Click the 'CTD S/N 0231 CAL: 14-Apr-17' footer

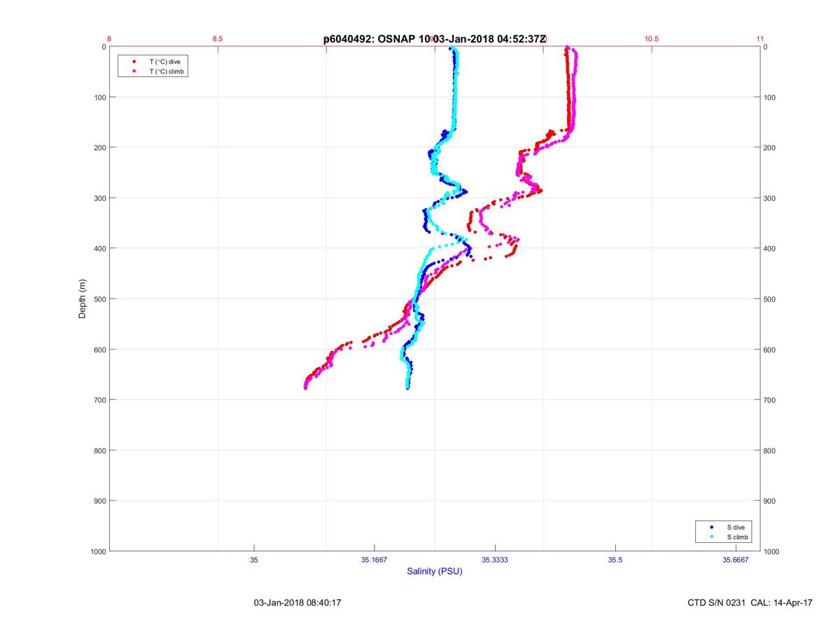(x=750, y=602)
